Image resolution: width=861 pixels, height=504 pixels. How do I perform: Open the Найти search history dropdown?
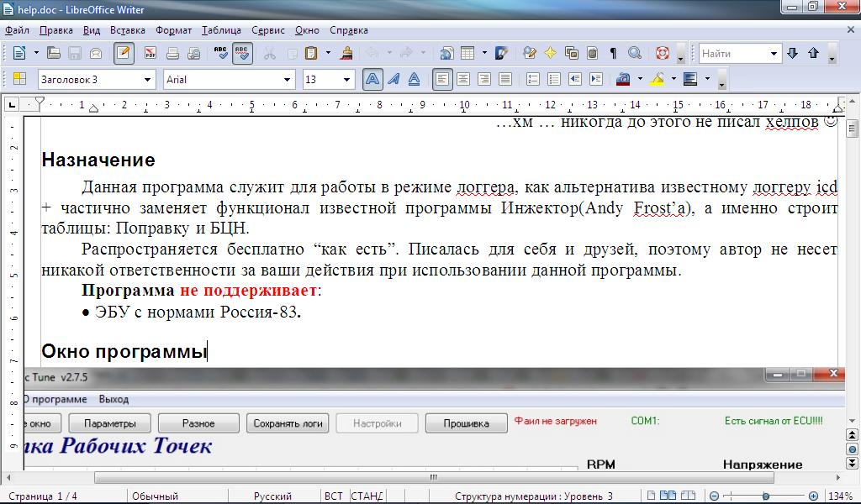pos(774,54)
